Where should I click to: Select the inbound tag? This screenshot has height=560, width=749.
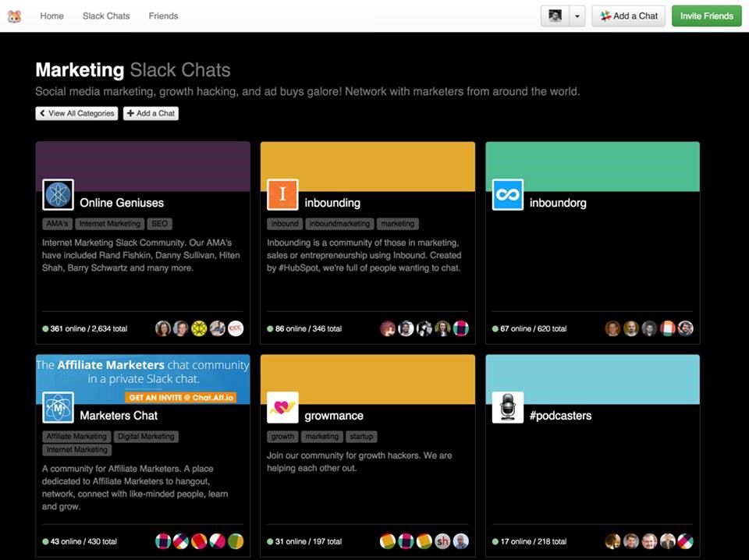pos(285,224)
